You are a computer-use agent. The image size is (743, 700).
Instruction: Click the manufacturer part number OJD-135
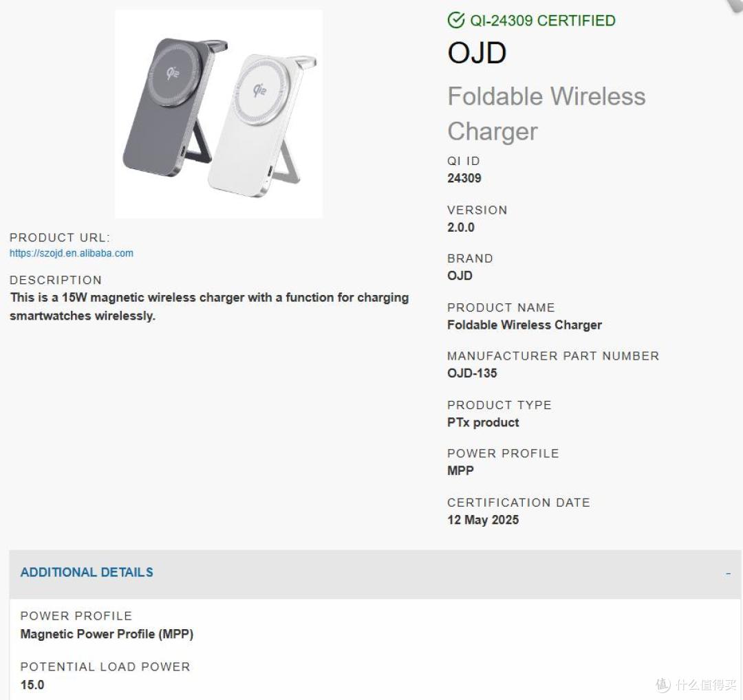click(472, 373)
